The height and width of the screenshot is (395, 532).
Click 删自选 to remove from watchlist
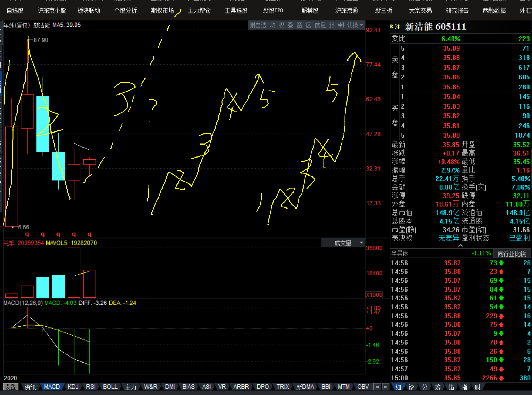pyautogui.click(x=258, y=25)
